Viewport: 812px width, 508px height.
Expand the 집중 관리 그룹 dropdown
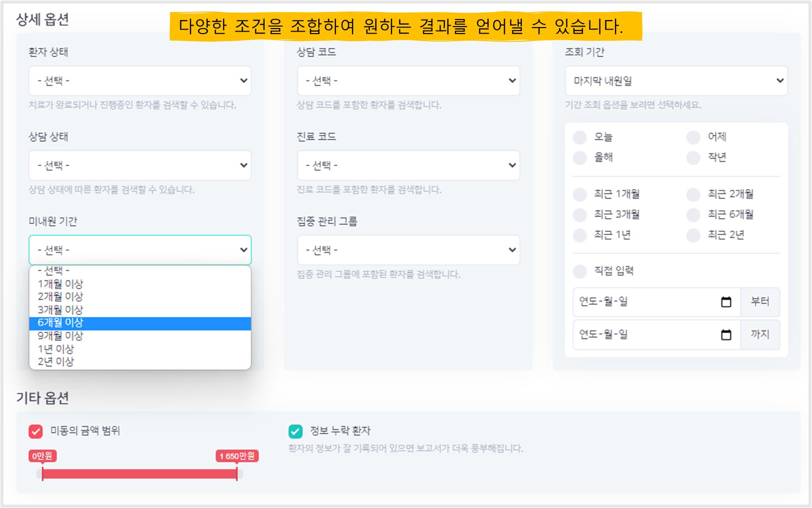click(x=408, y=250)
